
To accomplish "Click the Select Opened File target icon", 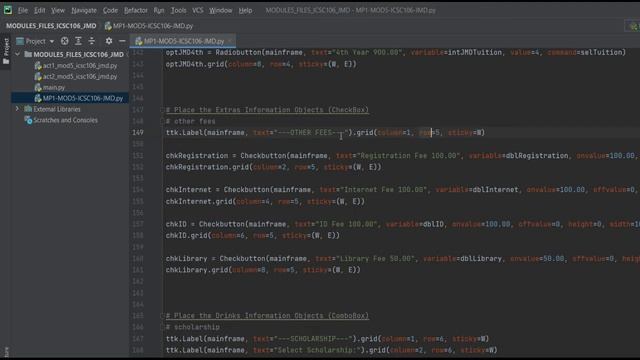I will coord(64,41).
